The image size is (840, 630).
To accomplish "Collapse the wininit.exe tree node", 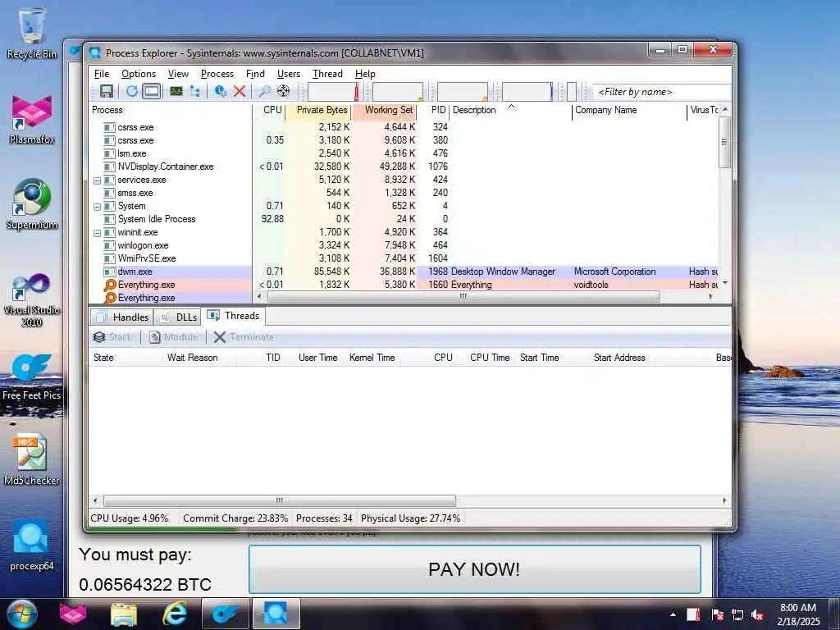I will (97, 233).
